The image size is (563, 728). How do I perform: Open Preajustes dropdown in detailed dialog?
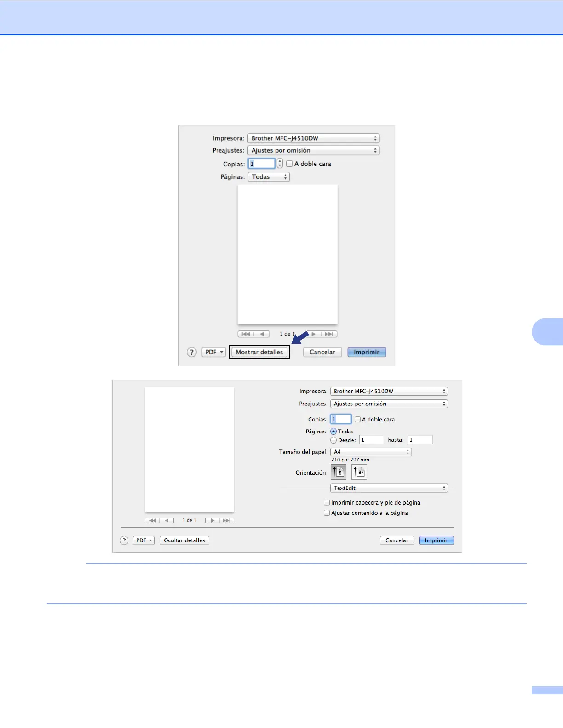pyautogui.click(x=389, y=404)
